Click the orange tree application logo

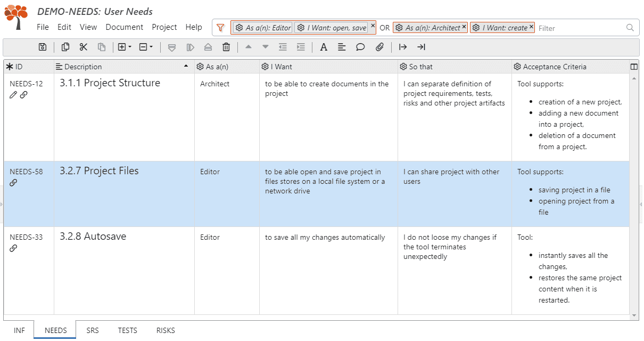pyautogui.click(x=16, y=17)
